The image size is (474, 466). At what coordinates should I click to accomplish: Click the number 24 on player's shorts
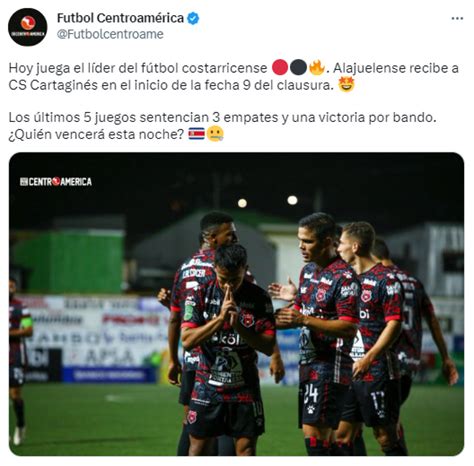[x=311, y=395]
